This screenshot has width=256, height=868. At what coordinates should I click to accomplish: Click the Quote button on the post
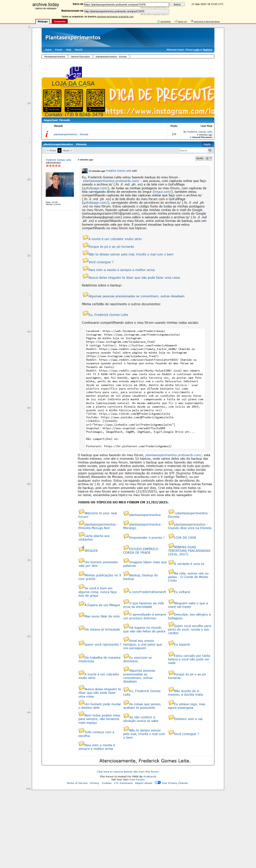(x=200, y=159)
